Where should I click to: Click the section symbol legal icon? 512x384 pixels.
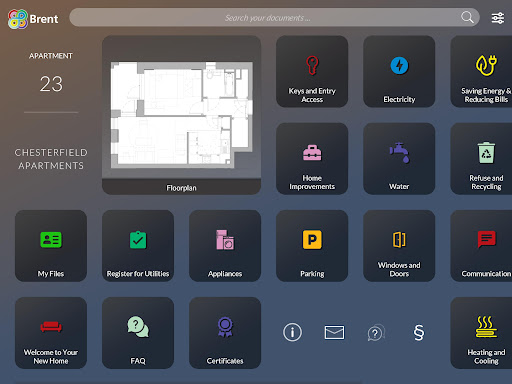(x=419, y=332)
